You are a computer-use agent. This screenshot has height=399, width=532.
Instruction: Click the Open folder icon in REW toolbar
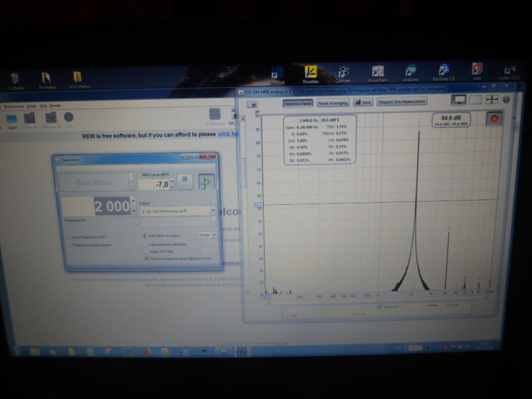coord(12,119)
